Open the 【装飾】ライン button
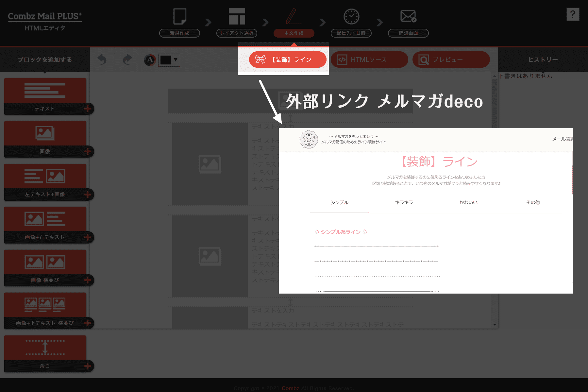Viewport: 588px width, 392px height. [x=288, y=60]
